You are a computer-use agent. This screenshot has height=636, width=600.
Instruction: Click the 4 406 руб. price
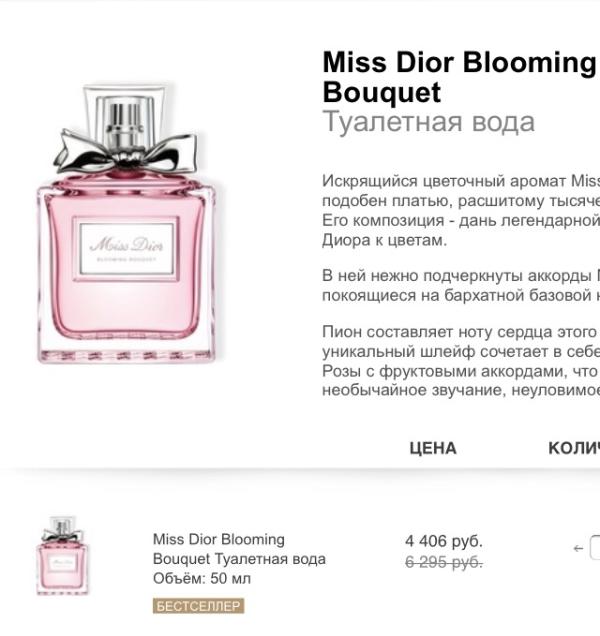pyautogui.click(x=444, y=541)
